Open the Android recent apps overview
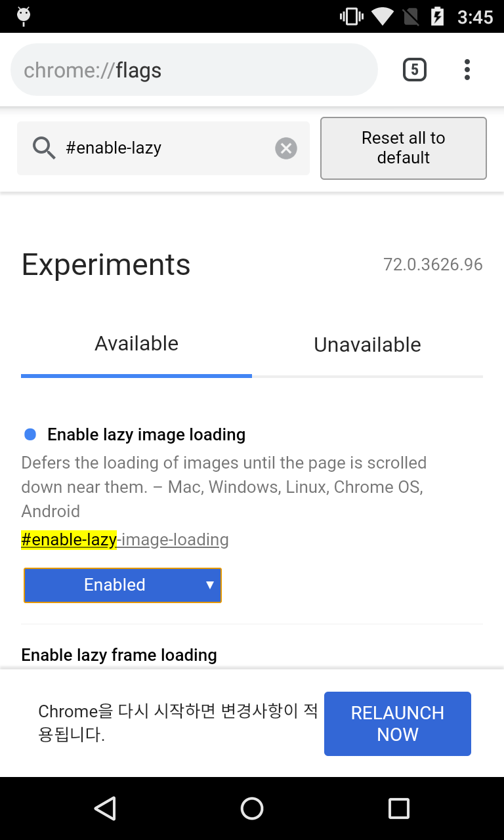The height and width of the screenshot is (840, 504). pyautogui.click(x=398, y=808)
